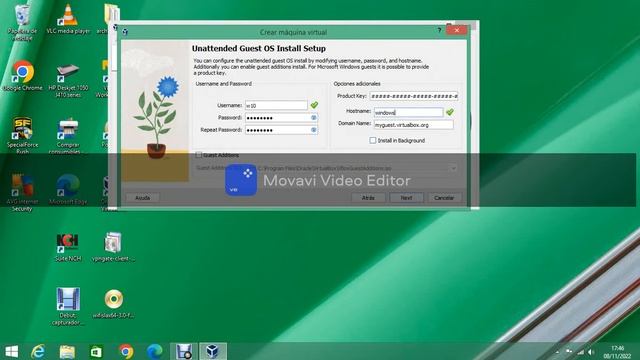Click into the Username field
Image resolution: width=640 pixels, height=360 pixels.
[x=276, y=105]
